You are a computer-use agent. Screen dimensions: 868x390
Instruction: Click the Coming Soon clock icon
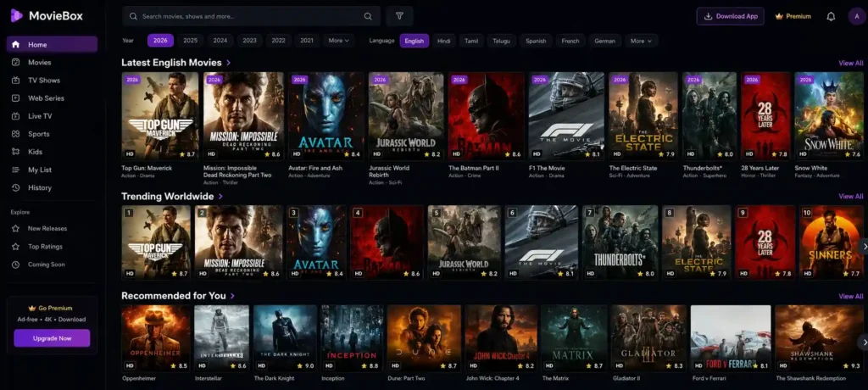pos(15,265)
